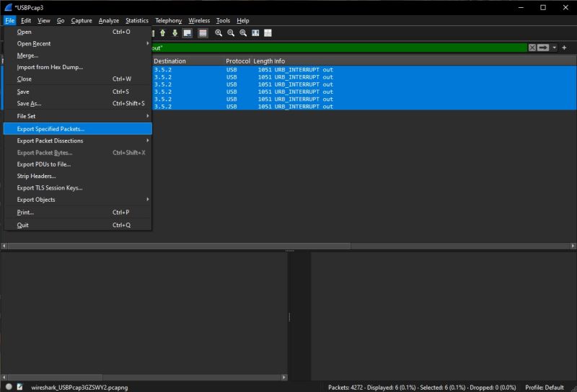577x392 pixels.
Task: Choose Export TLS Session Keys...
Action: pos(78,188)
